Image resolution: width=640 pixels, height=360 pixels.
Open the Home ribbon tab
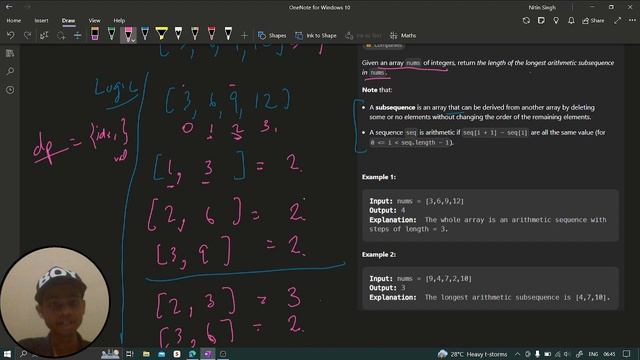tap(13, 20)
